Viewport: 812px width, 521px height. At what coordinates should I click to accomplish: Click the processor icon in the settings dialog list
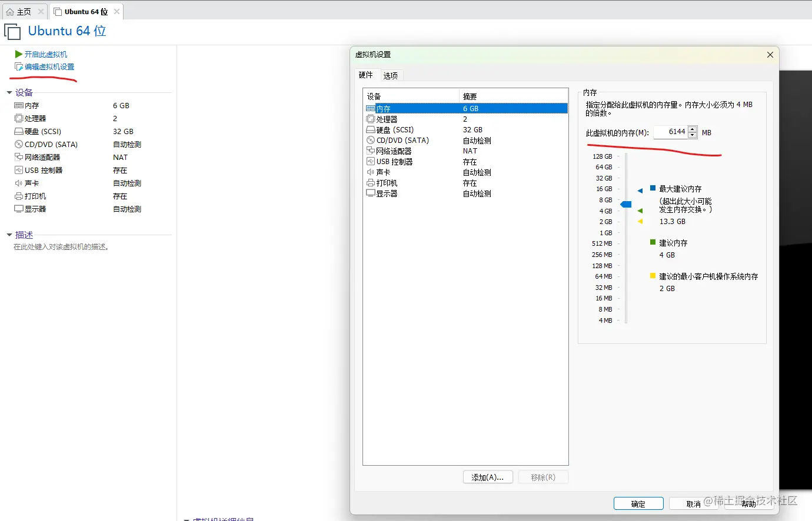[371, 119]
